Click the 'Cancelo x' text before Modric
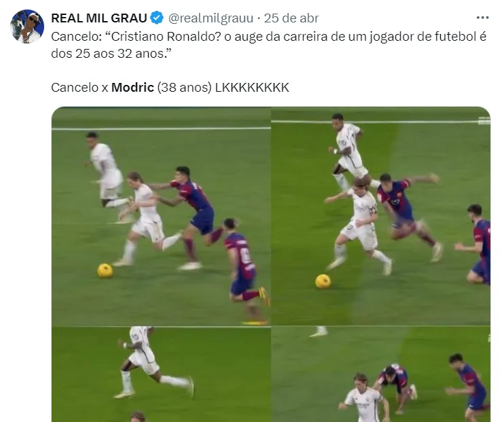Viewport: 504px width, 422px height. 79,88
